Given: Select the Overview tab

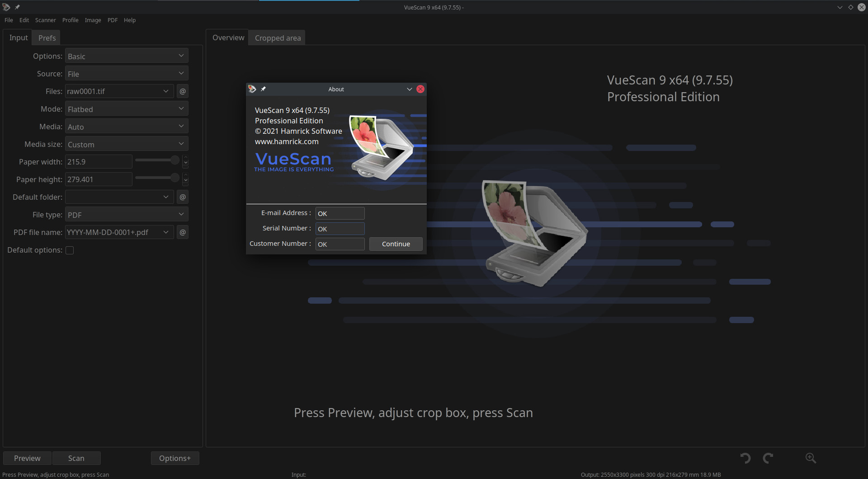Looking at the screenshot, I should click(x=228, y=38).
